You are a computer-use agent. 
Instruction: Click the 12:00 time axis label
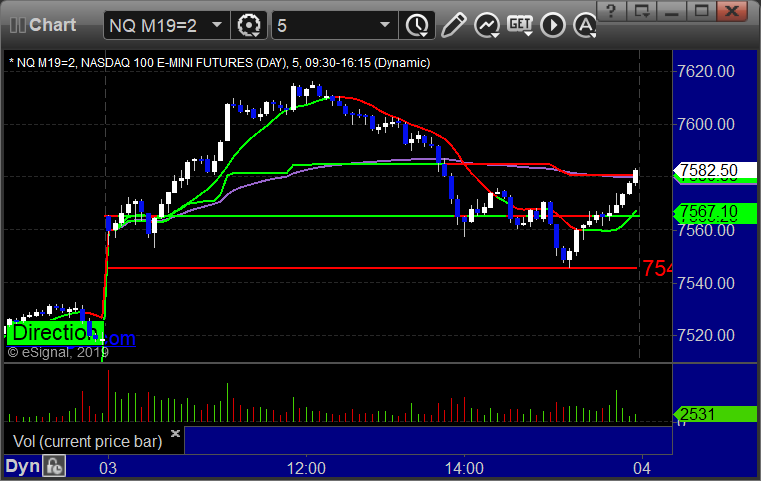pyautogui.click(x=306, y=468)
